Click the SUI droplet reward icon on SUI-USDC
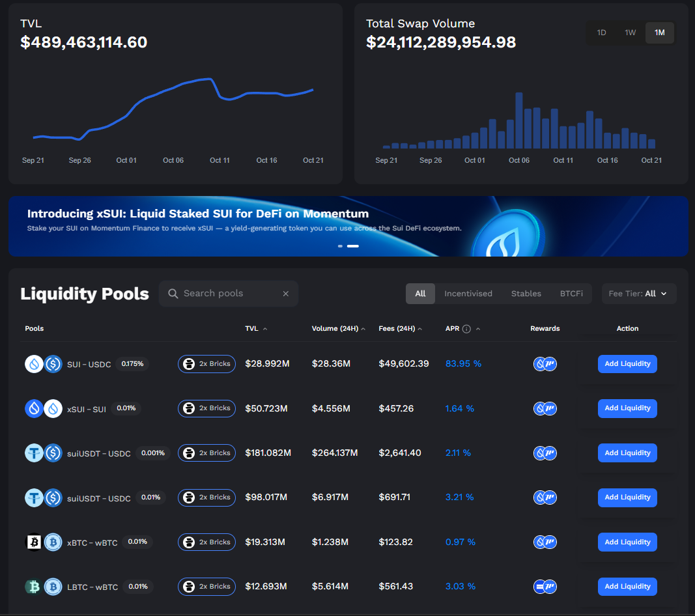 tap(541, 364)
